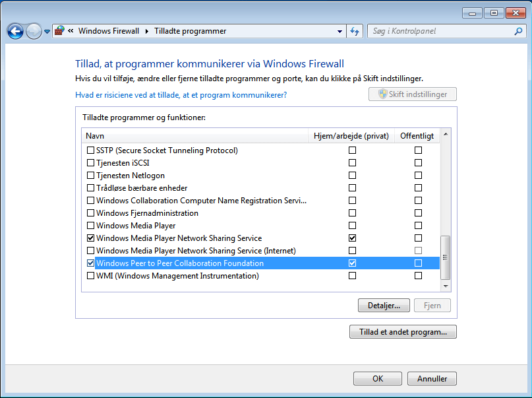Refresh the page with the refresh icon
Viewport: 532px width, 398px height.
click(x=354, y=30)
